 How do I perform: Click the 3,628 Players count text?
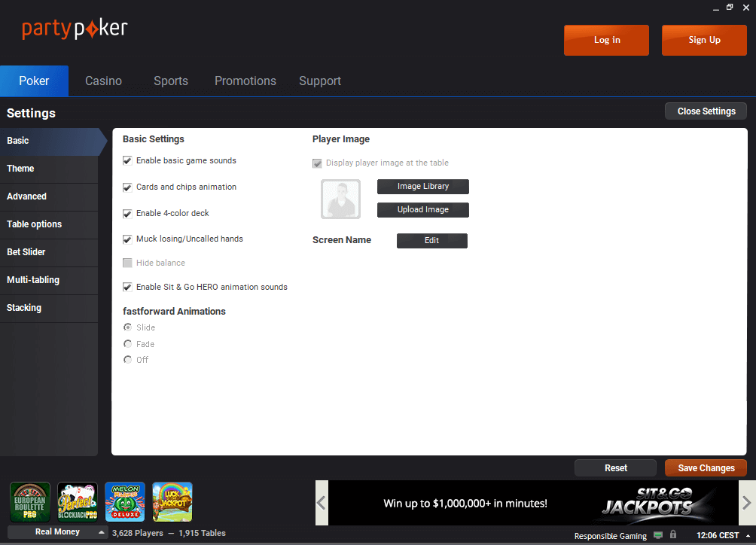coord(138,533)
